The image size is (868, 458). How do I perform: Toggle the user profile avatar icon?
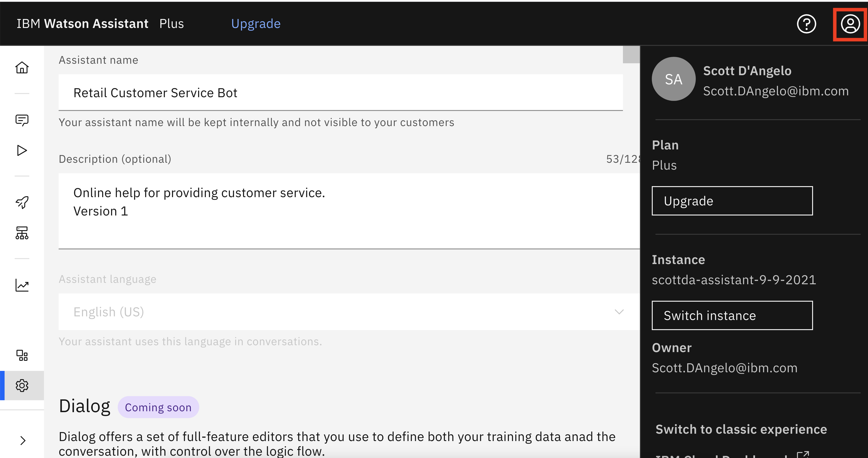point(850,24)
